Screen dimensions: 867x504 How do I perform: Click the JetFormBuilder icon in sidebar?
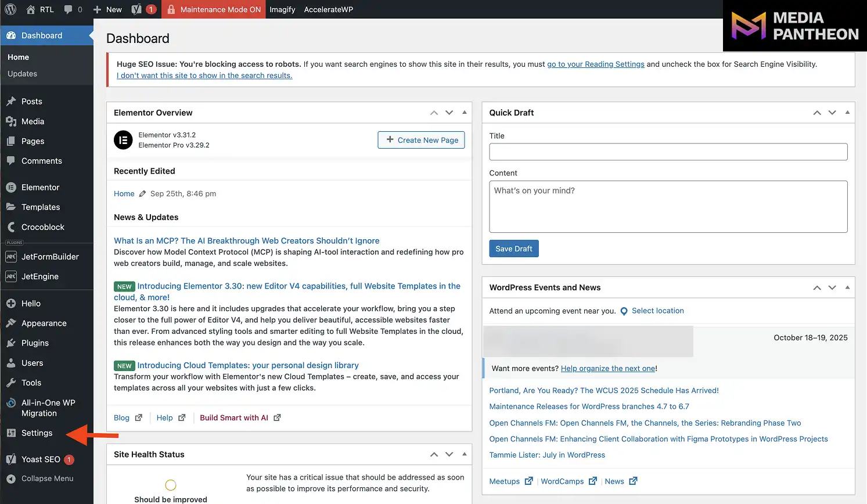(x=11, y=257)
